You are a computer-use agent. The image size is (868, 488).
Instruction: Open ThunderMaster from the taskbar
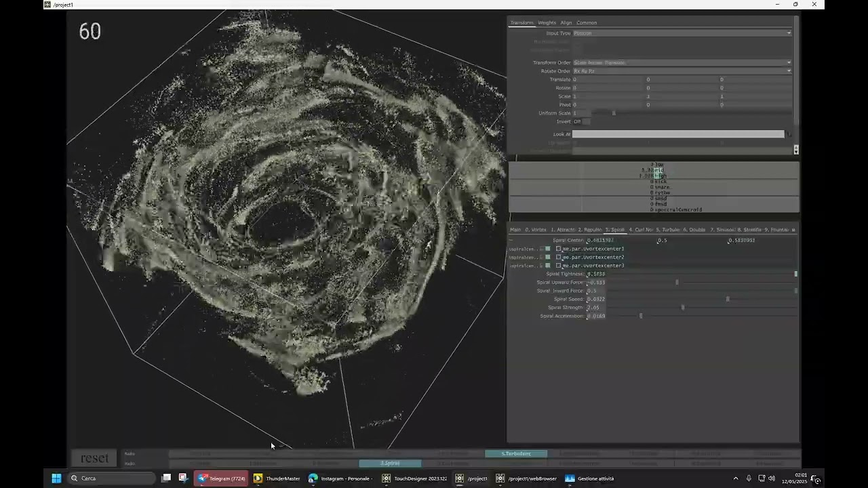(x=277, y=479)
